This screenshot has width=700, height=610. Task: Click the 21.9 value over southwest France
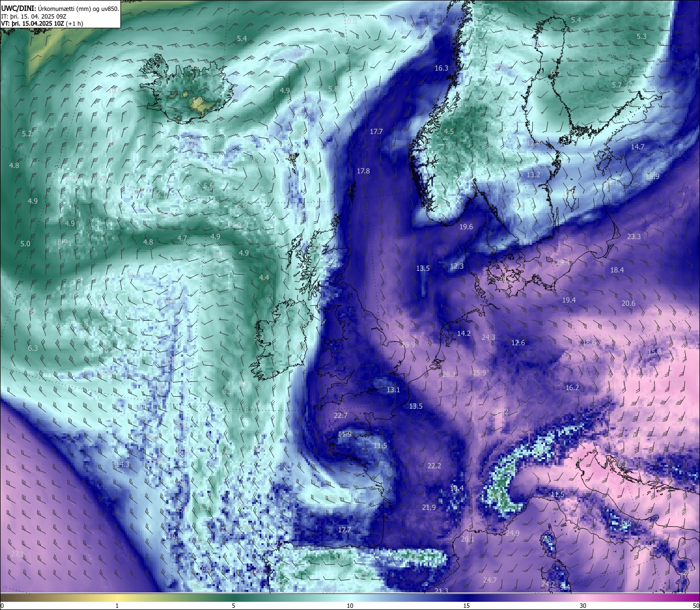click(x=429, y=508)
